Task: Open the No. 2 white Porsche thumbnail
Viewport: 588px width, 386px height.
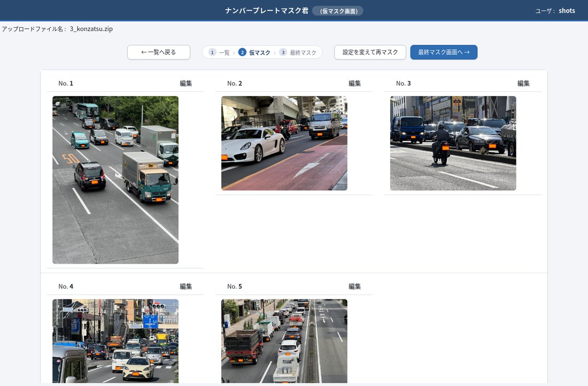Action: [284, 143]
